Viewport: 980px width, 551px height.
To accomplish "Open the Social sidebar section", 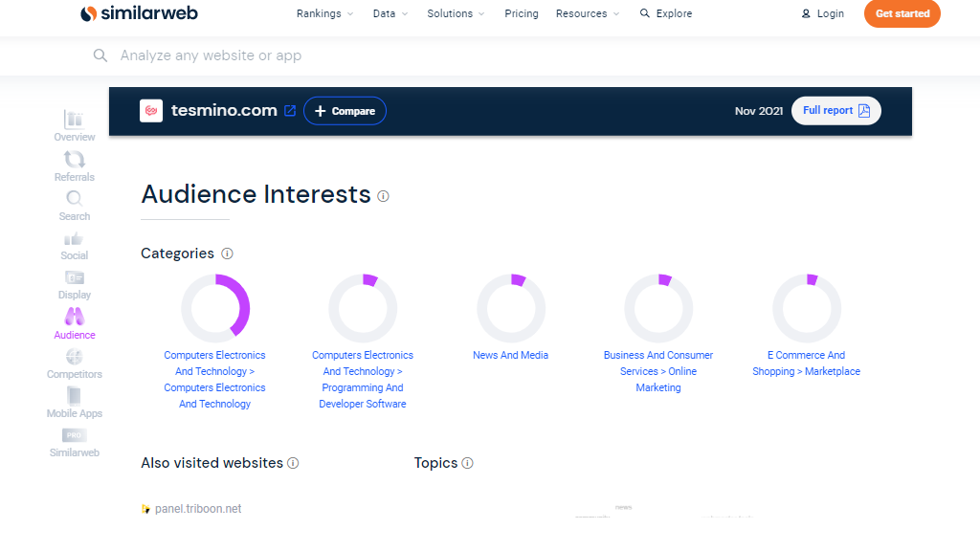I will click(x=75, y=246).
